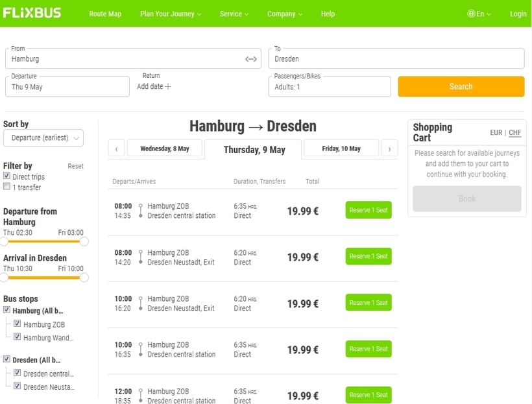The width and height of the screenshot is (532, 404).
Task: Reserve 1 Seat for 08:00–14:20 trip
Action: pyautogui.click(x=369, y=256)
